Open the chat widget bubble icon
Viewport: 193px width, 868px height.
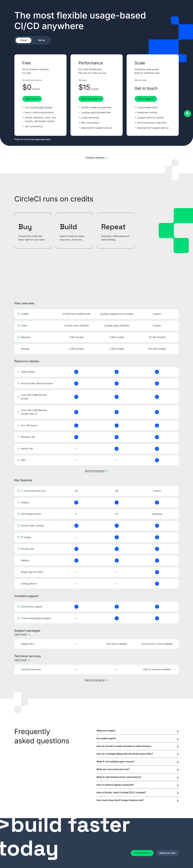[187, 114]
